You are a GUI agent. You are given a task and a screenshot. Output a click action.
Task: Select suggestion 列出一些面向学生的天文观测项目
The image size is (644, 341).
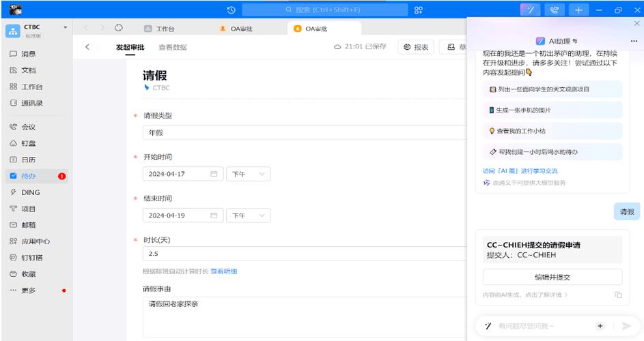[x=552, y=89]
